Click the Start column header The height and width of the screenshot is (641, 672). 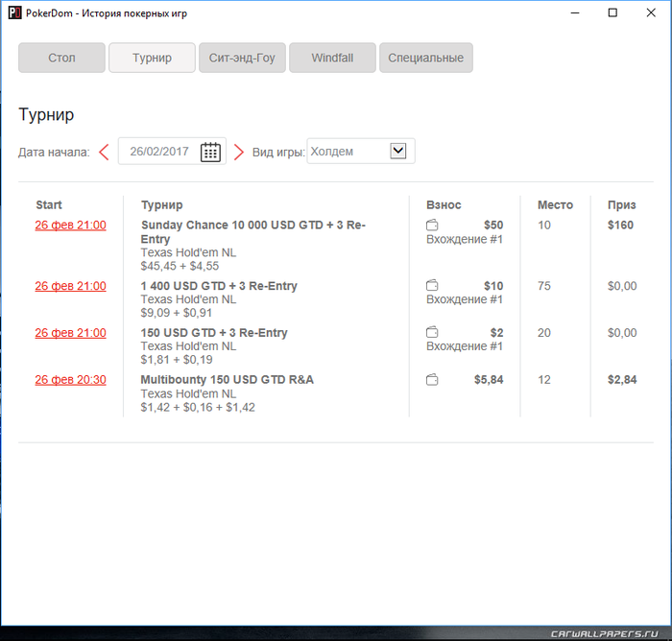tap(49, 204)
